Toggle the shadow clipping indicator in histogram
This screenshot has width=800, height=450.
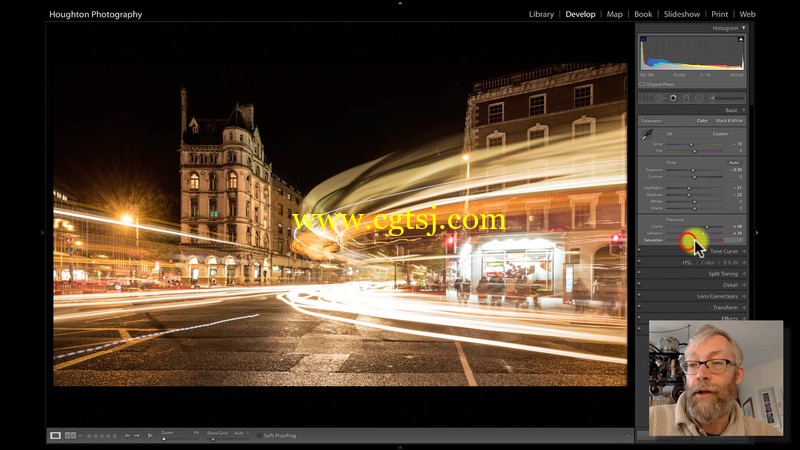coord(643,39)
